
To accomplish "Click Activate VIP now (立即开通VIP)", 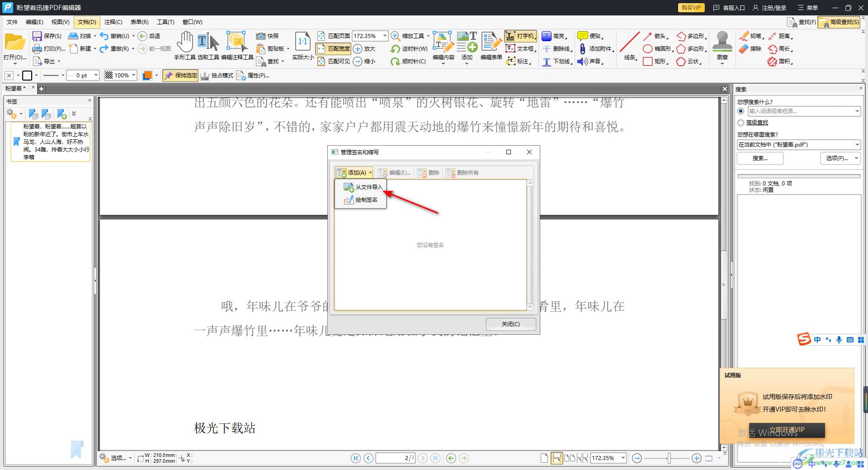I will tap(787, 430).
